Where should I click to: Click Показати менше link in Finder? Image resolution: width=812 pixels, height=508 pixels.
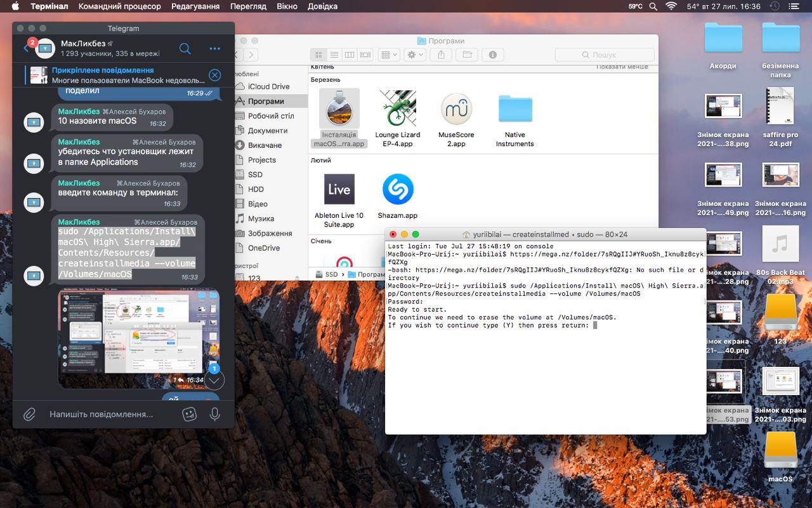(x=622, y=67)
